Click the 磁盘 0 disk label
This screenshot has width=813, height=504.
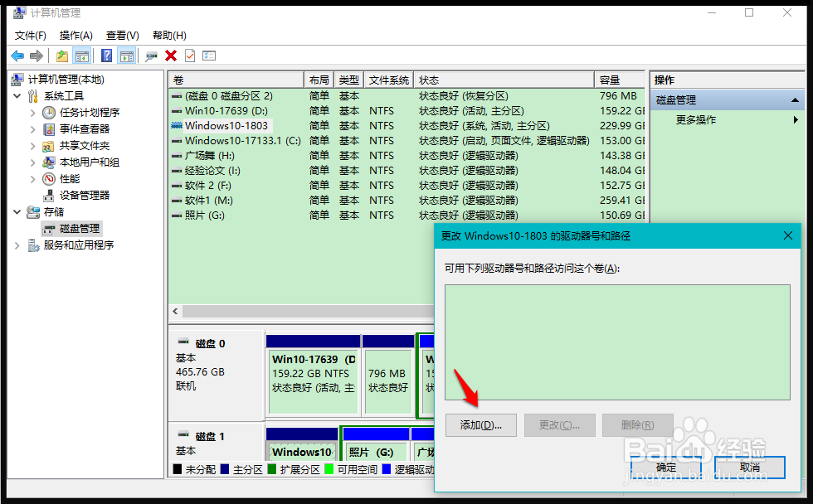point(210,343)
